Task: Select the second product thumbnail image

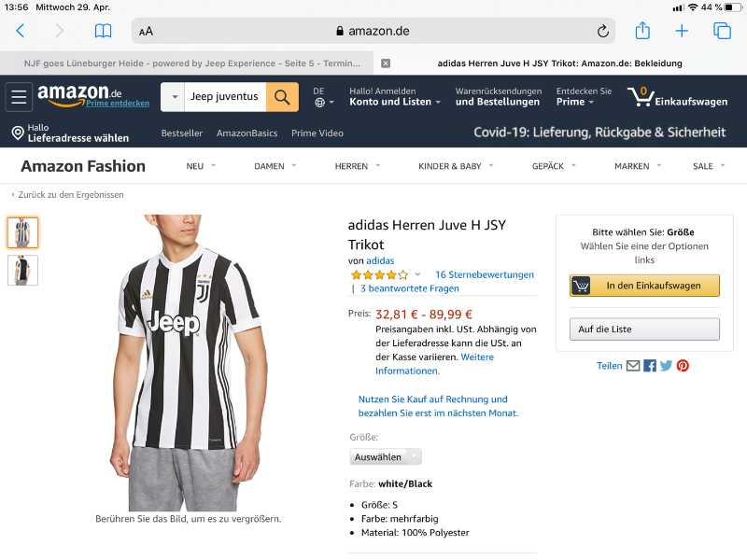Action: click(x=22, y=270)
